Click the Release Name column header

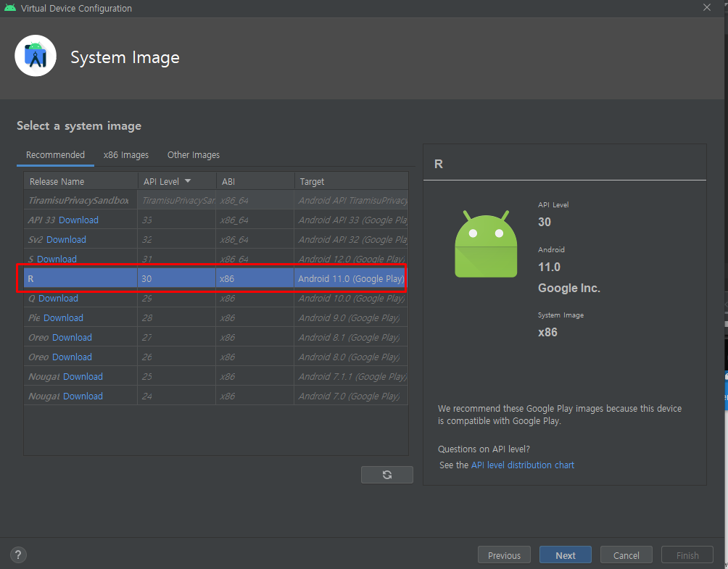click(80, 181)
